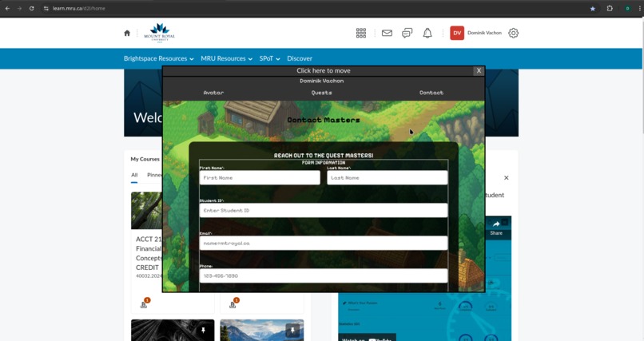
Task: Dismiss the right widget with X
Action: coord(506,177)
